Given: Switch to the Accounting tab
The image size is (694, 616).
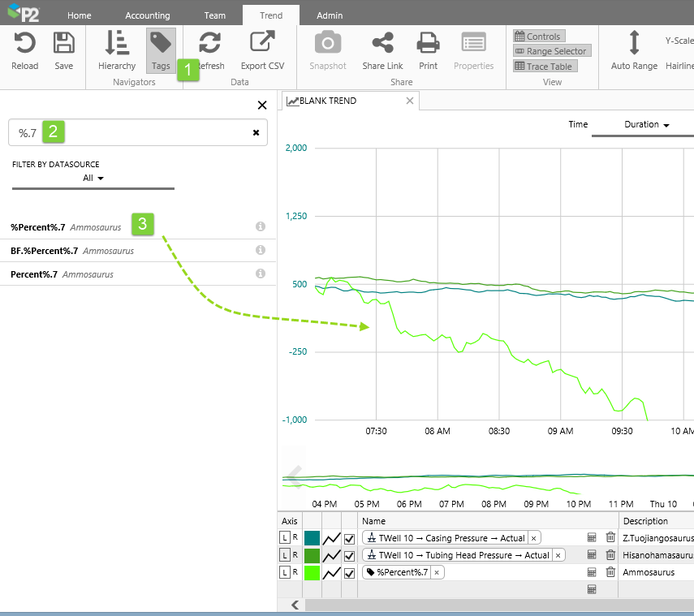Looking at the screenshot, I should pos(147,15).
